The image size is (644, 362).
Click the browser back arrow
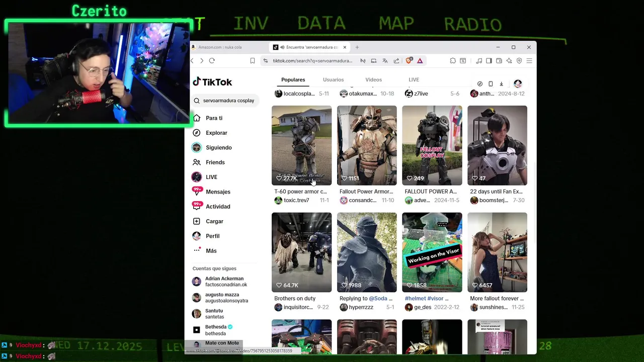coord(192,61)
